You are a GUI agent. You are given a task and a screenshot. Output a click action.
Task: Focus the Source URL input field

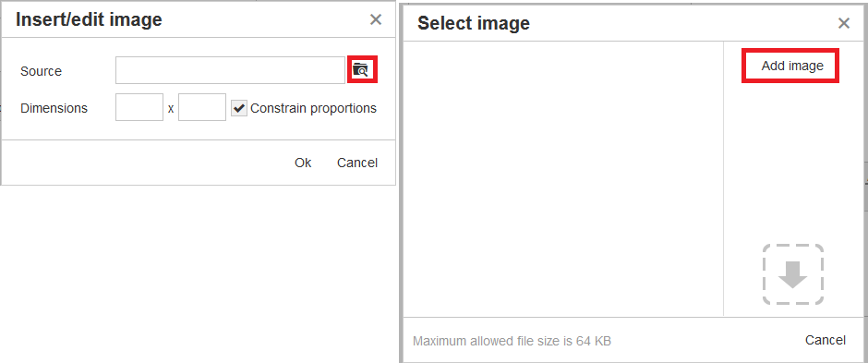pyautogui.click(x=230, y=70)
